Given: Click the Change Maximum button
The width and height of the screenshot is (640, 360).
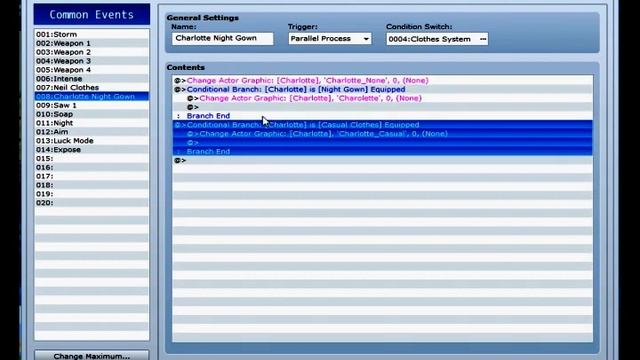Looking at the screenshot, I should pos(91,355).
